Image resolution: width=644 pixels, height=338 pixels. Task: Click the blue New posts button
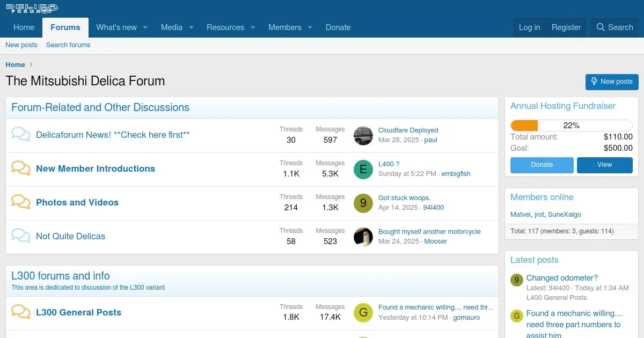click(612, 82)
